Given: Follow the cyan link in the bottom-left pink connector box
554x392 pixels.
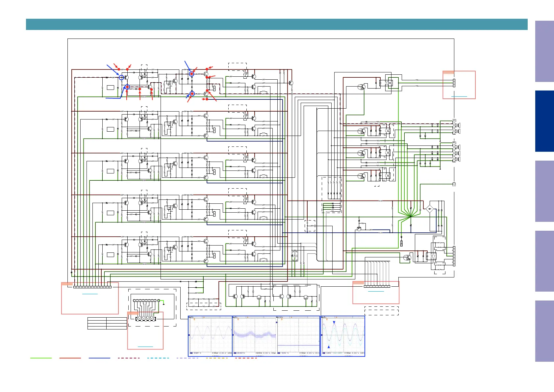Looking at the screenshot, I should click(x=90, y=294).
